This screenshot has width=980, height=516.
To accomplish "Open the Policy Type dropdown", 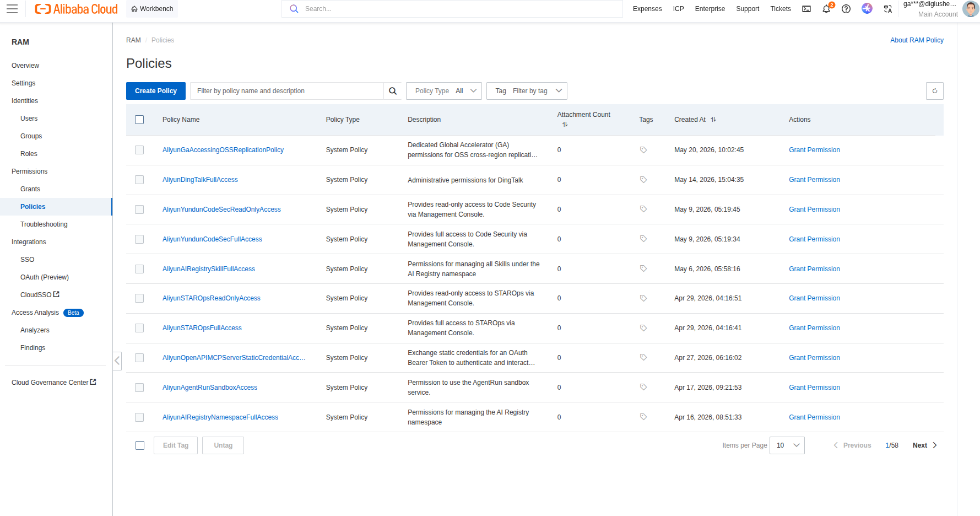I will tap(444, 91).
